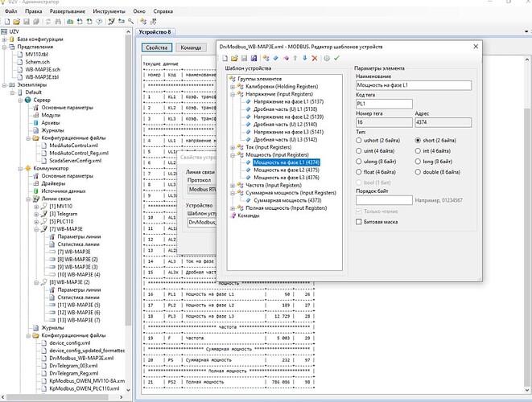This screenshot has height=402, width=532.
Task: Click the Команда button
Action: (191, 48)
